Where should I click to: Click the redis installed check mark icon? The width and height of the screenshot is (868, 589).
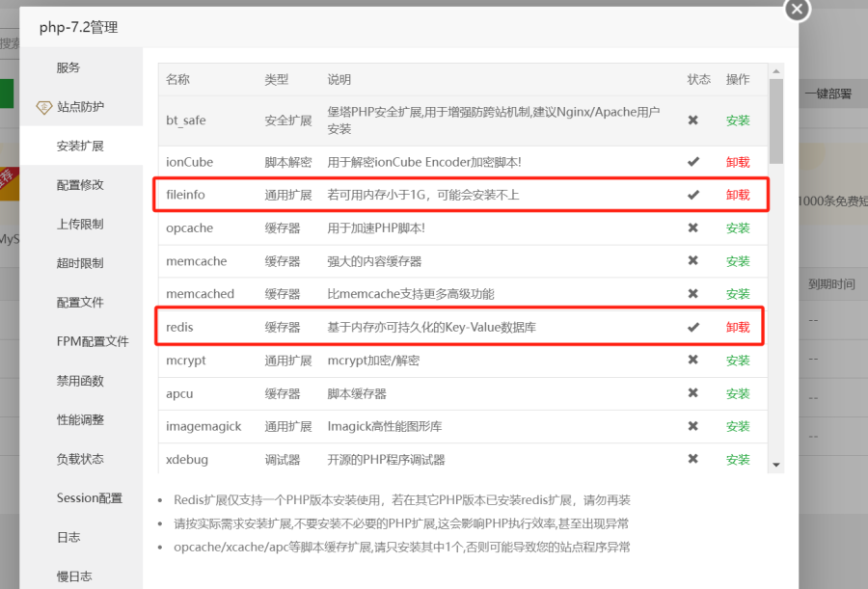point(692,327)
